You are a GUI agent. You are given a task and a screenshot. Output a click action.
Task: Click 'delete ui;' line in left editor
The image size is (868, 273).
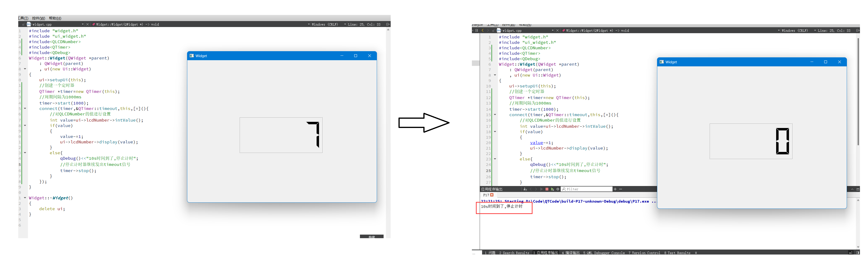tap(52, 209)
